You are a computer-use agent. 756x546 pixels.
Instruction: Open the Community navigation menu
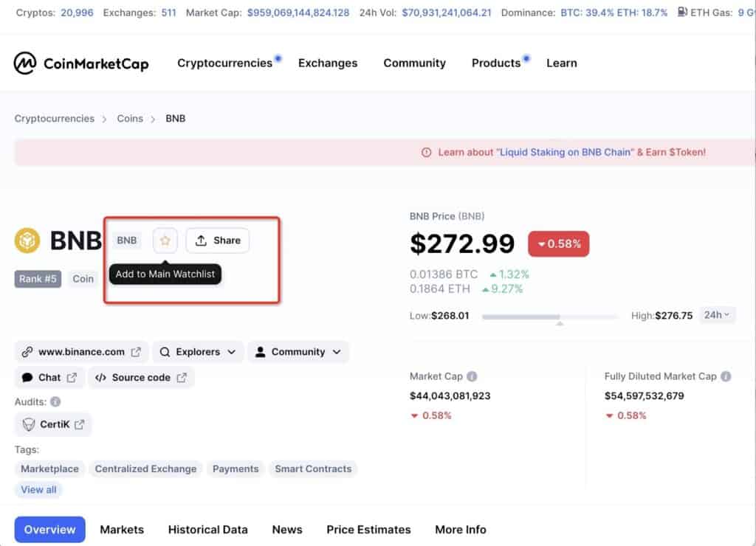[415, 63]
